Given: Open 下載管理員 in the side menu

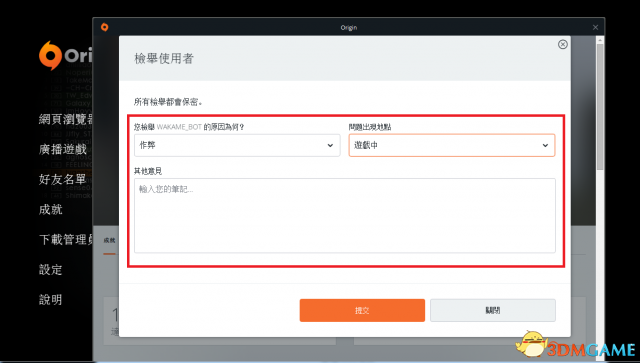Looking at the screenshot, I should [66, 240].
